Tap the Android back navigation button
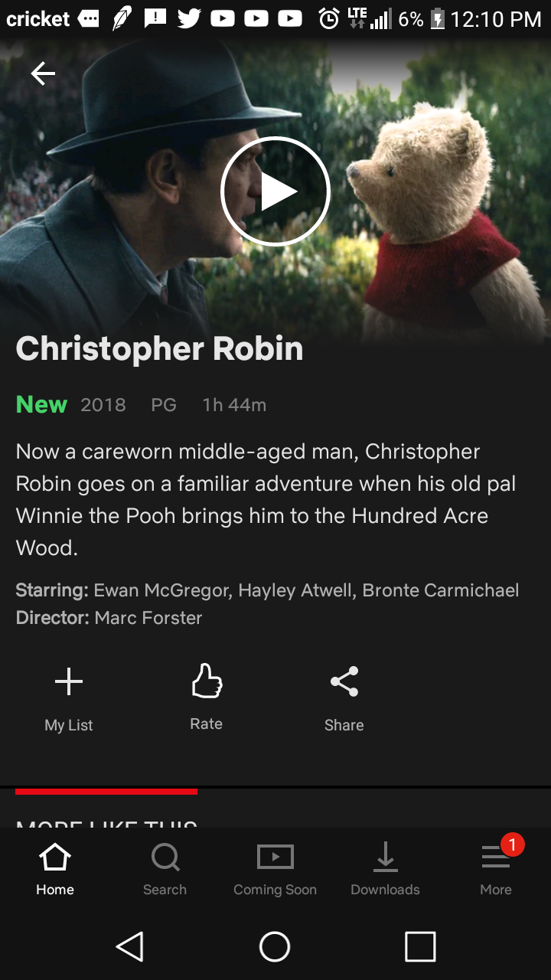Viewport: 551px width, 980px height. click(130, 947)
